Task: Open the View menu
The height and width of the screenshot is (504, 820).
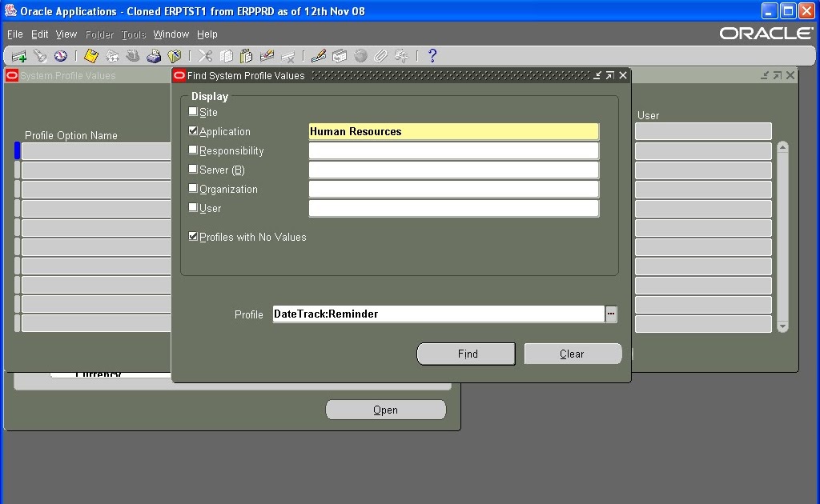Action: click(66, 34)
